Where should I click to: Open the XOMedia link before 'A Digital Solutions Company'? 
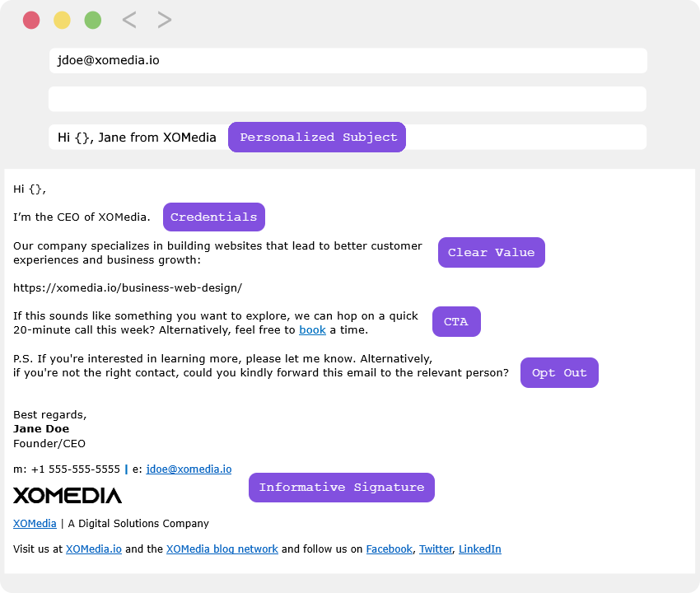tap(35, 523)
